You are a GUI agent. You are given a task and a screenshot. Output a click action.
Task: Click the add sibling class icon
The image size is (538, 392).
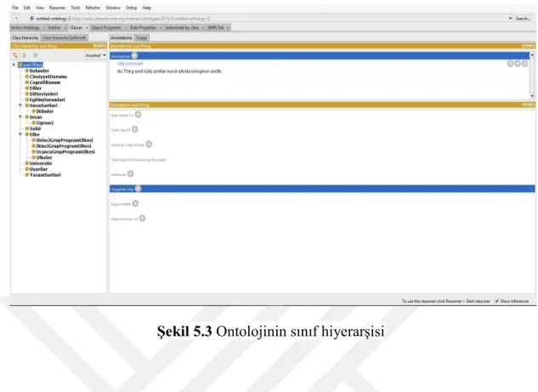coord(25,55)
